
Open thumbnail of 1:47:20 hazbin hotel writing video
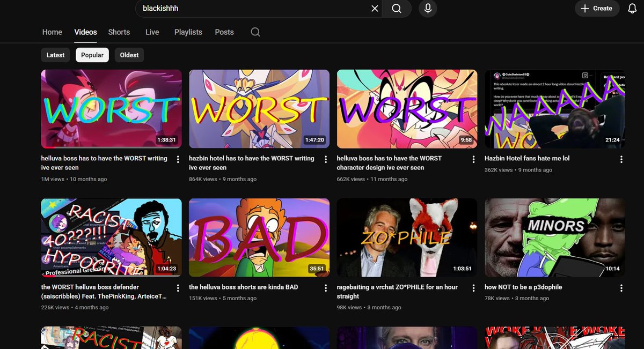[x=259, y=109]
